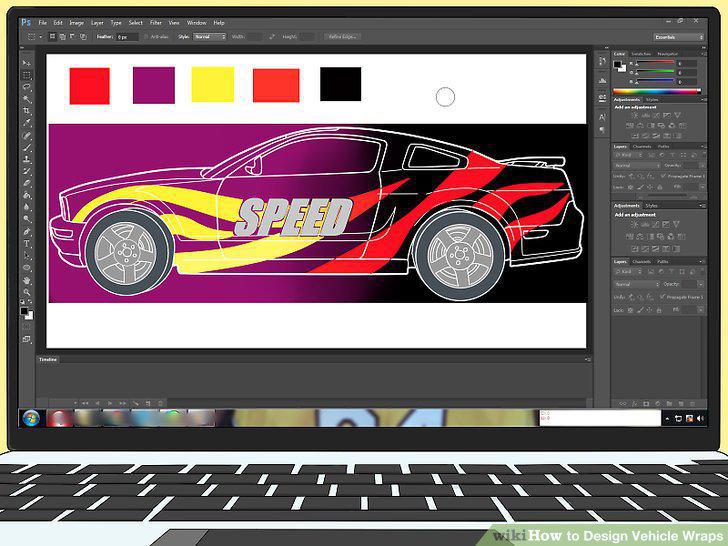The width and height of the screenshot is (728, 546).
Task: Open blend mode dropdown in upper Layers panel
Action: [x=637, y=165]
